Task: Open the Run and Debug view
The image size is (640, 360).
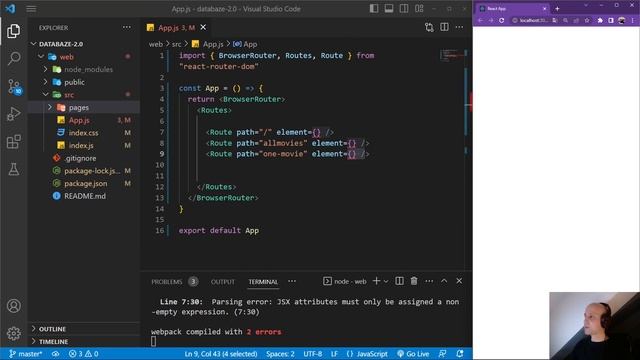Action: [13, 114]
